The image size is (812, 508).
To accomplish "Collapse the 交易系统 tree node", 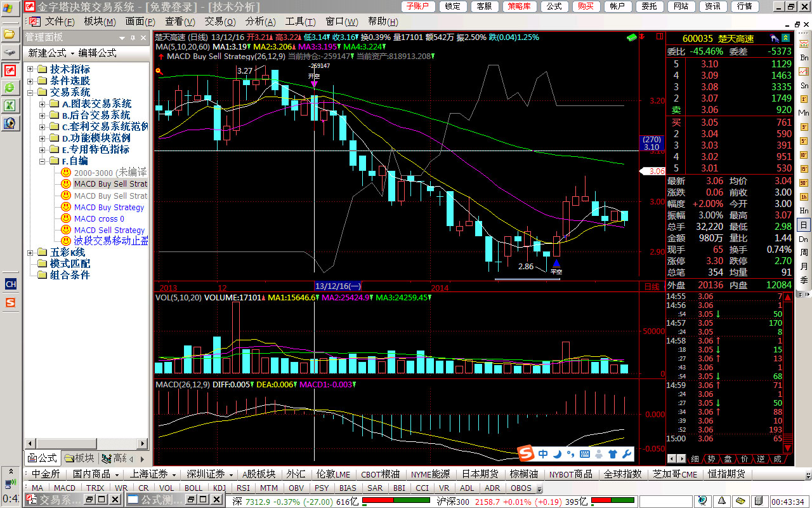I will [x=30, y=92].
